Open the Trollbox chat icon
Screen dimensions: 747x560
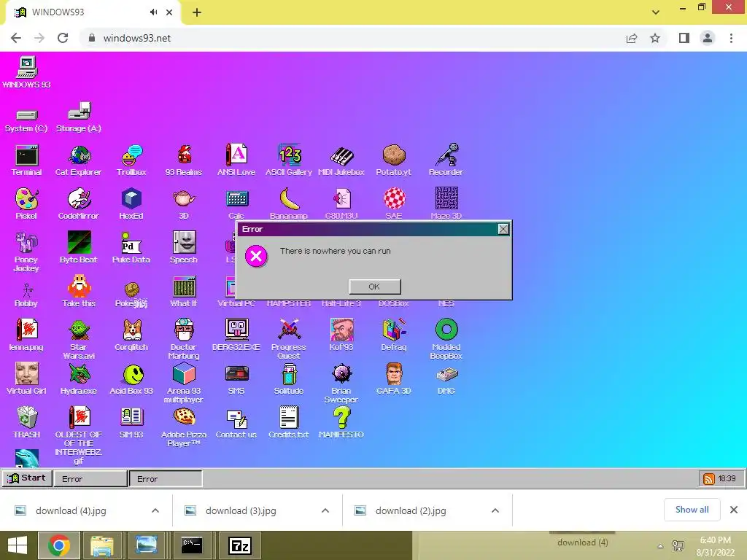(131, 160)
